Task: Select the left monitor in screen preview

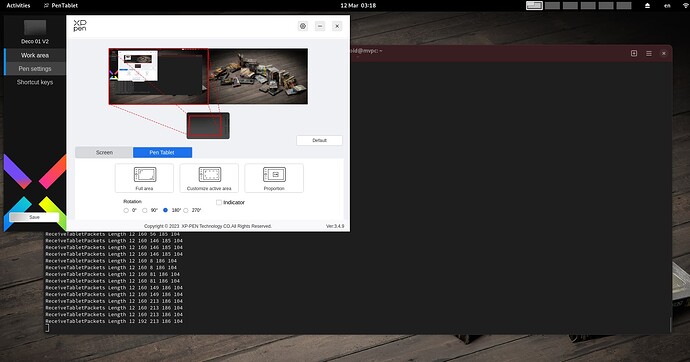Action: (158, 76)
